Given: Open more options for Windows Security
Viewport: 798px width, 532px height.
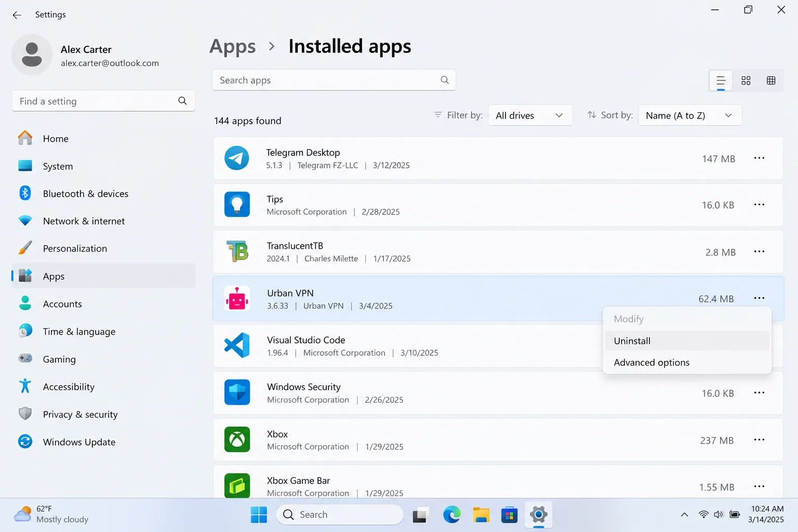Looking at the screenshot, I should pos(759,393).
